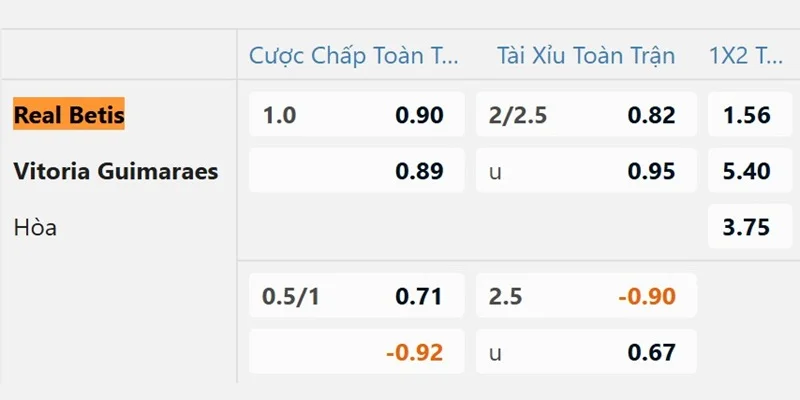Image resolution: width=800 pixels, height=400 pixels.
Task: Select the Real Betis team name
Action: (69, 114)
